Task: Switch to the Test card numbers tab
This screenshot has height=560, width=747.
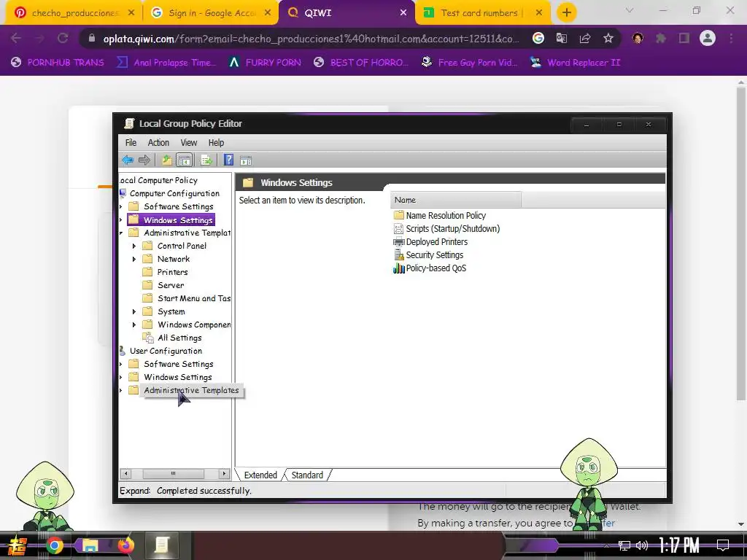Action: point(483,13)
